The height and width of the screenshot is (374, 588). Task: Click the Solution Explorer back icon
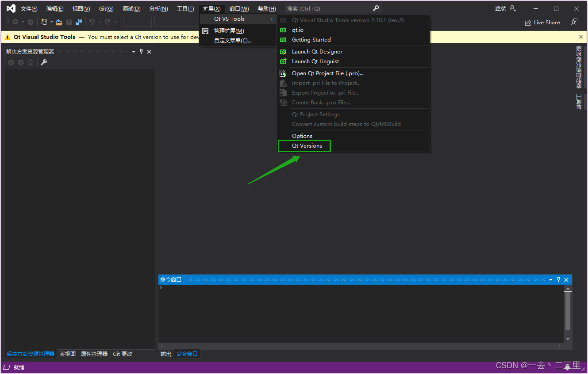click(x=11, y=62)
